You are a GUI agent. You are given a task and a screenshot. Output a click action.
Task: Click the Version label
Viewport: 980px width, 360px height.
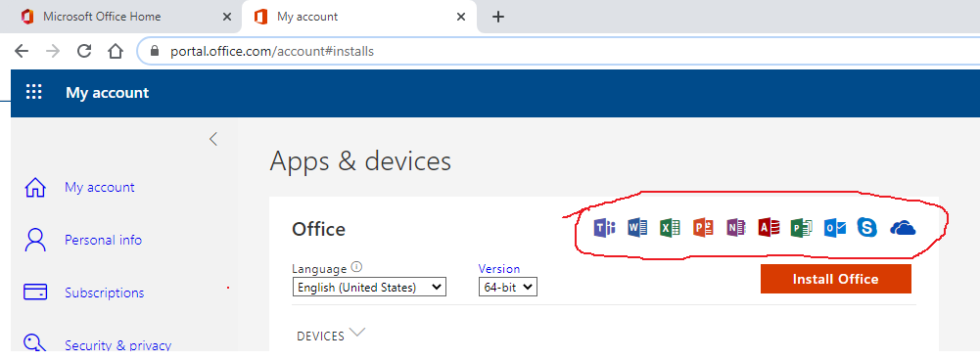coord(498,269)
